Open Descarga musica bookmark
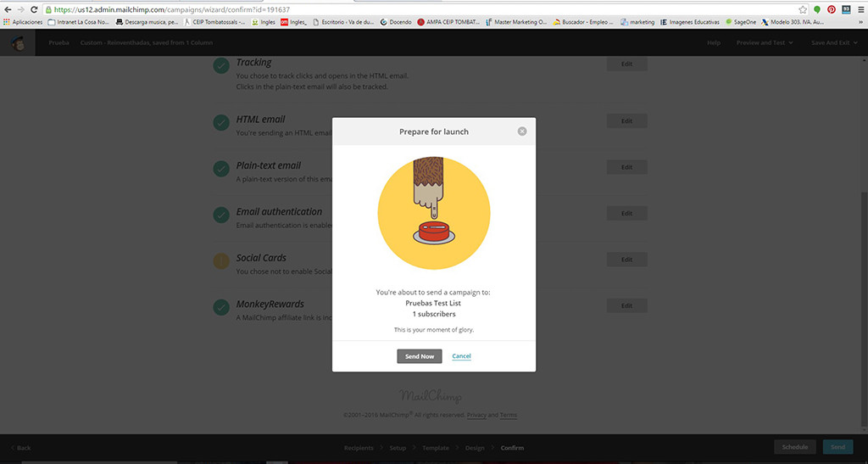The image size is (868, 464). 147,22
